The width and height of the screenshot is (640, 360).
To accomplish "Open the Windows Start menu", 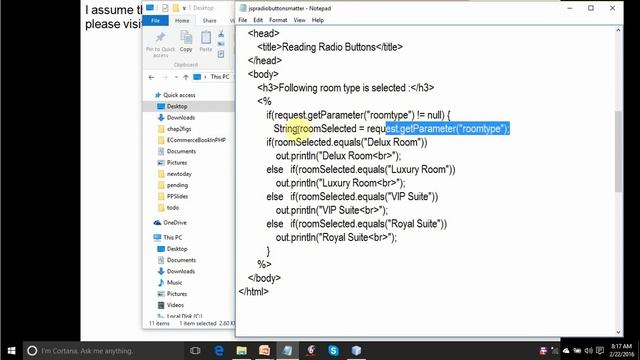I will 11,351.
